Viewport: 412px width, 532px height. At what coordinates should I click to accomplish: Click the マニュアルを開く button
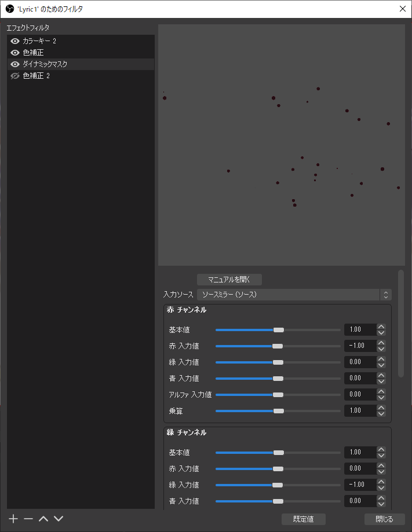point(229,280)
